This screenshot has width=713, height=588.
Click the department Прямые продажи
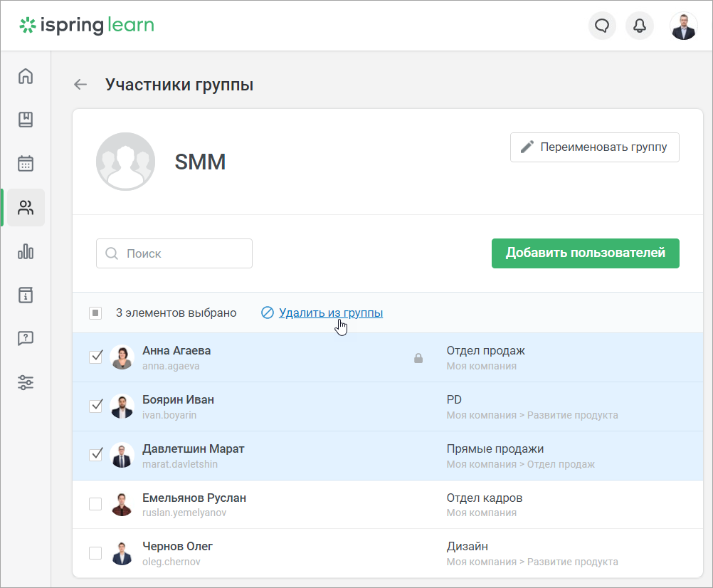(495, 449)
